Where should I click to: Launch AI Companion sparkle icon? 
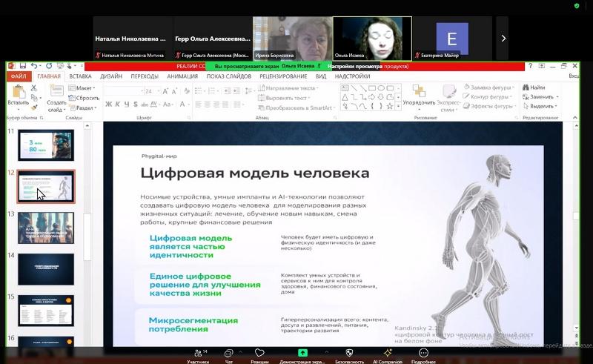click(387, 354)
